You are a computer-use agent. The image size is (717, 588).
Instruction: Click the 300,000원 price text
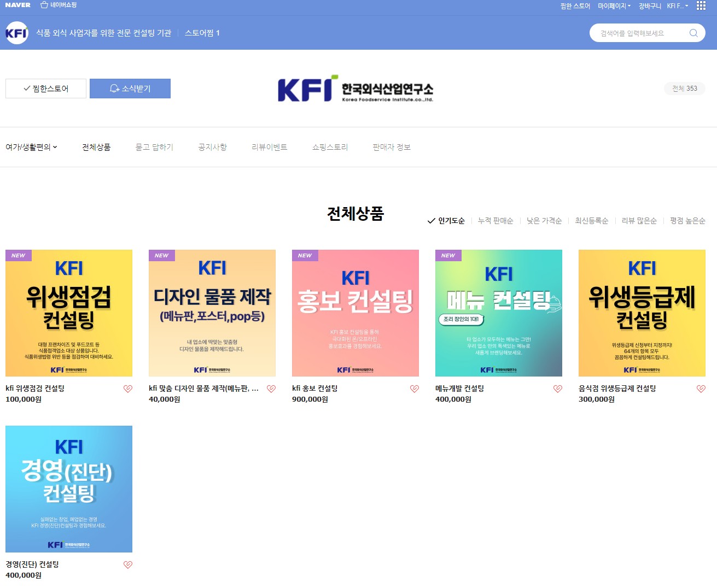(x=597, y=399)
